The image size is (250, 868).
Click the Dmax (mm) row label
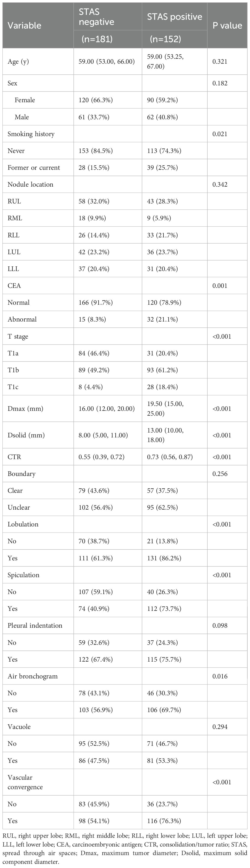[25, 408]
